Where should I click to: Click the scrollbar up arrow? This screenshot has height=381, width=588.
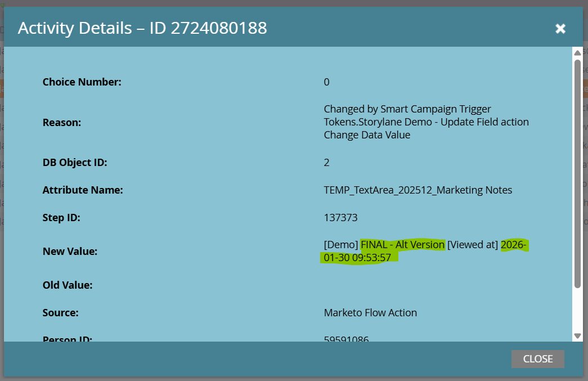577,52
